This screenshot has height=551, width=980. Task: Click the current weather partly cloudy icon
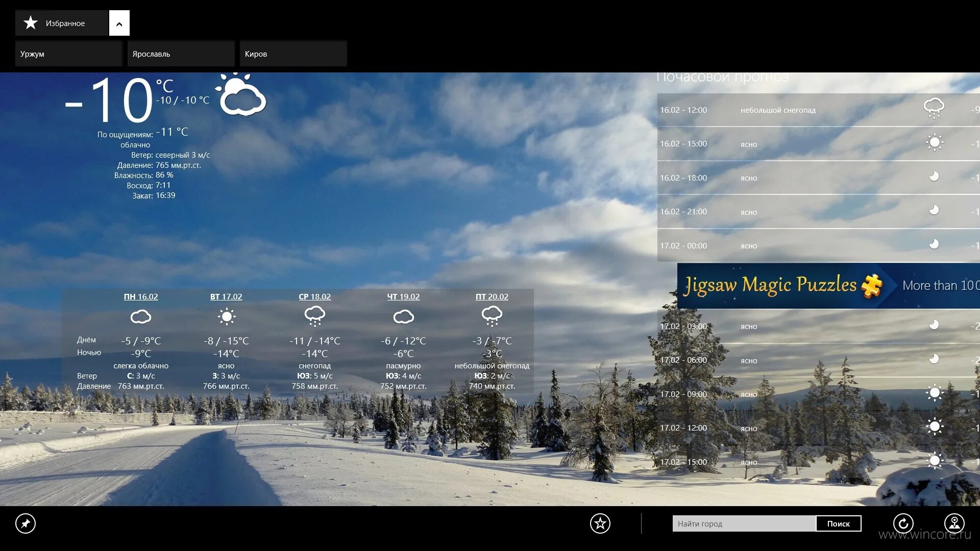coord(241,95)
